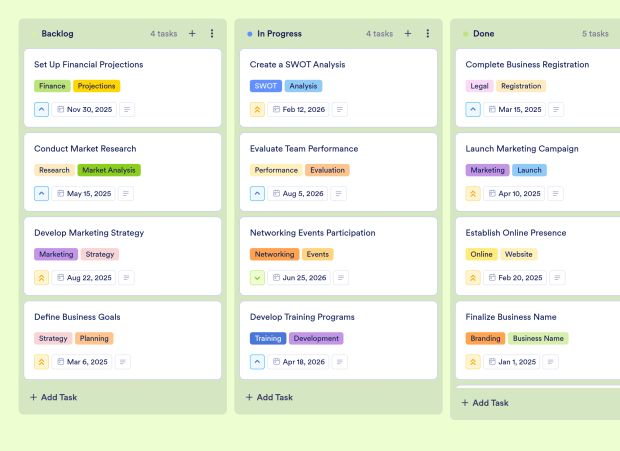This screenshot has width=620, height=451.
Task: Open due date Aug 5, 2026 picker
Action: click(299, 194)
